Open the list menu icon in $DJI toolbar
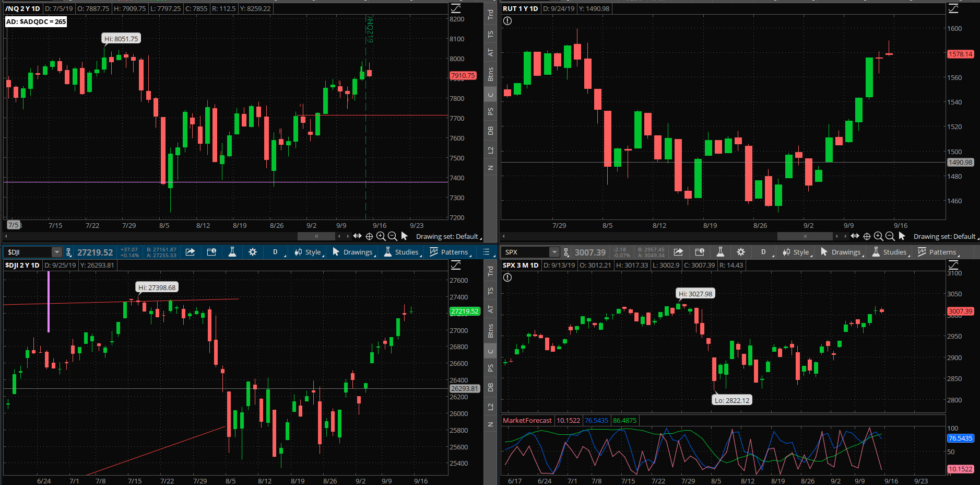Image resolution: width=980 pixels, height=485 pixels. coord(487,252)
